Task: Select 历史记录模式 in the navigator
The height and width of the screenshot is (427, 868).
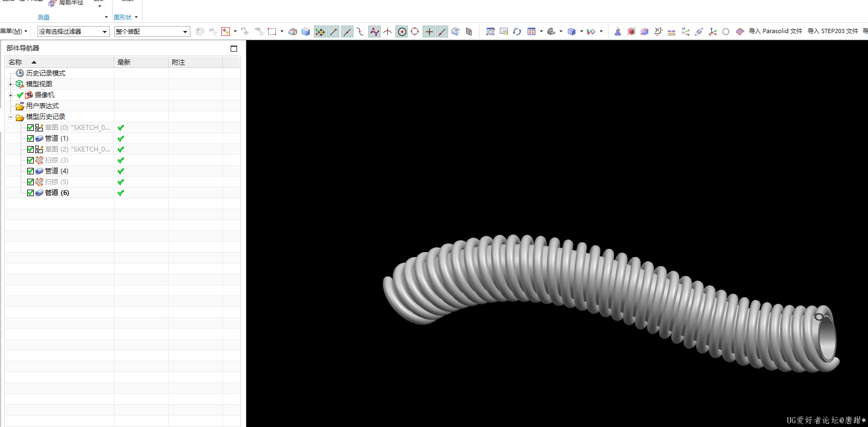Action: [x=46, y=73]
